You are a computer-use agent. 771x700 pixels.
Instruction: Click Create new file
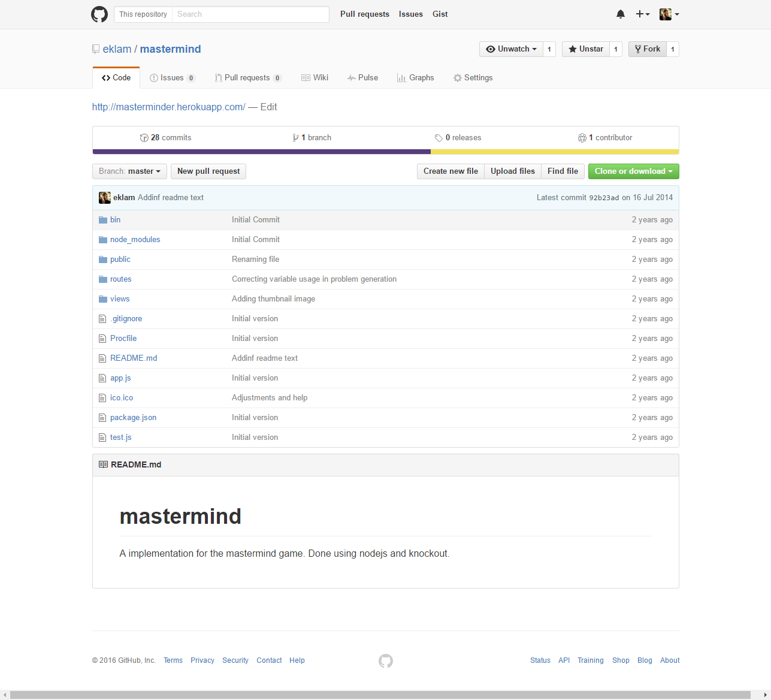(450, 171)
